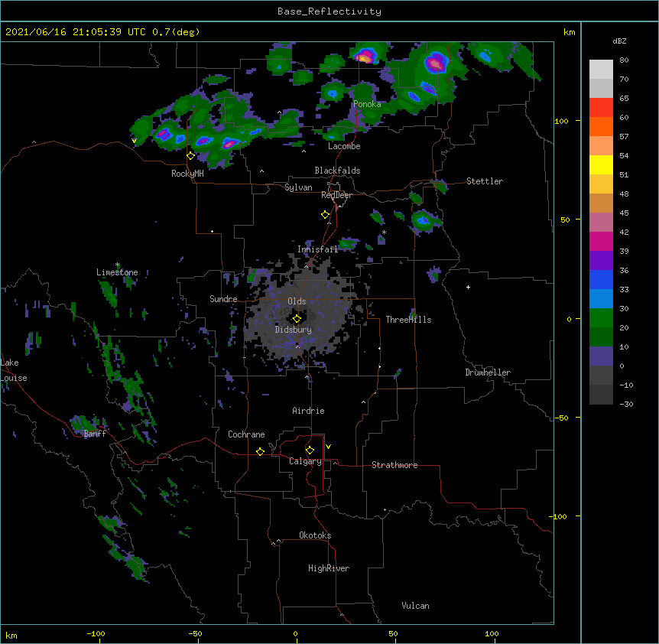Click the Banff town label
659x644 pixels.
pos(95,434)
